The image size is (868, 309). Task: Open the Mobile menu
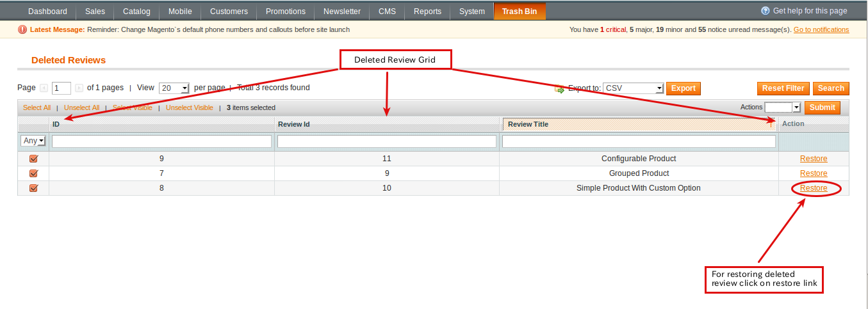pyautogui.click(x=180, y=12)
